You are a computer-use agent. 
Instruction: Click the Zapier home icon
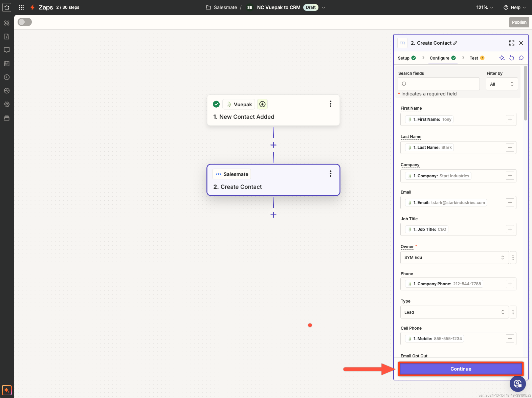7,7
